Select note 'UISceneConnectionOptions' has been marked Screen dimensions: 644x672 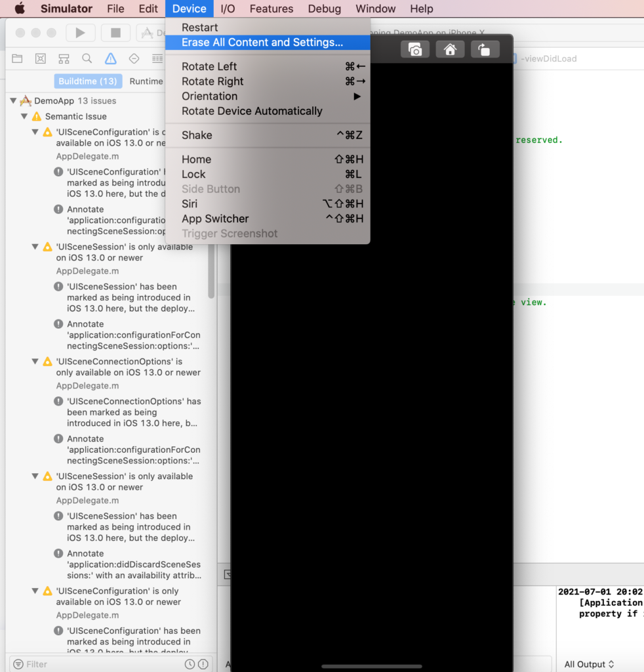tap(128, 412)
